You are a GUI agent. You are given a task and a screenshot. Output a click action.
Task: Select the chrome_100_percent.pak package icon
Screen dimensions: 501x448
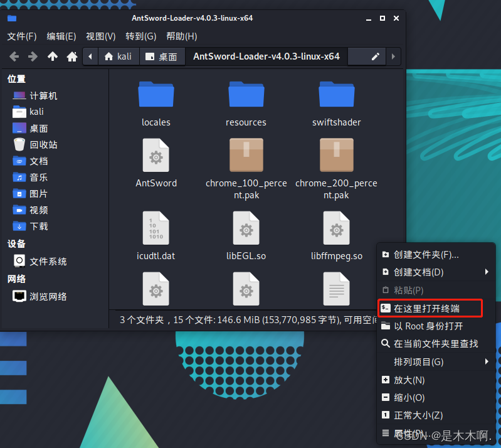tap(246, 155)
